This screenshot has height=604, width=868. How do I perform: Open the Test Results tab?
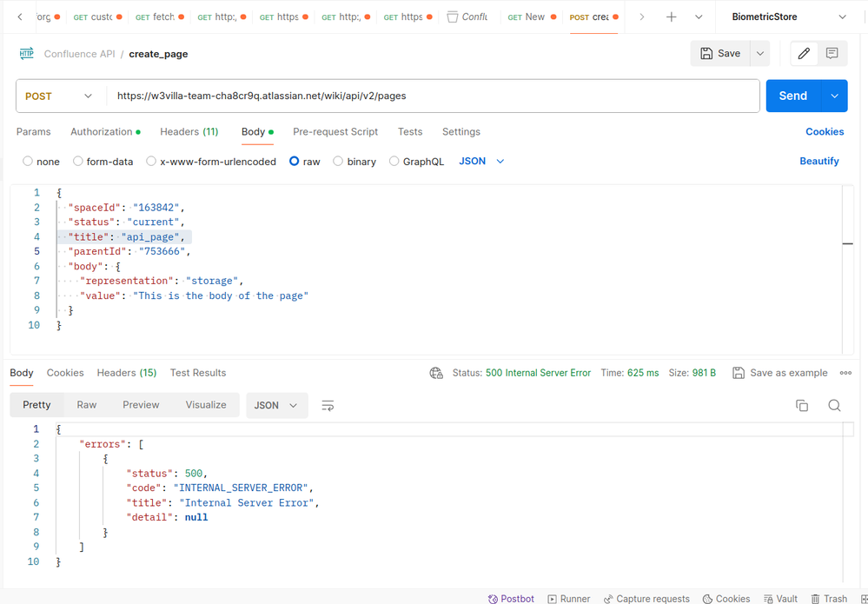198,373
